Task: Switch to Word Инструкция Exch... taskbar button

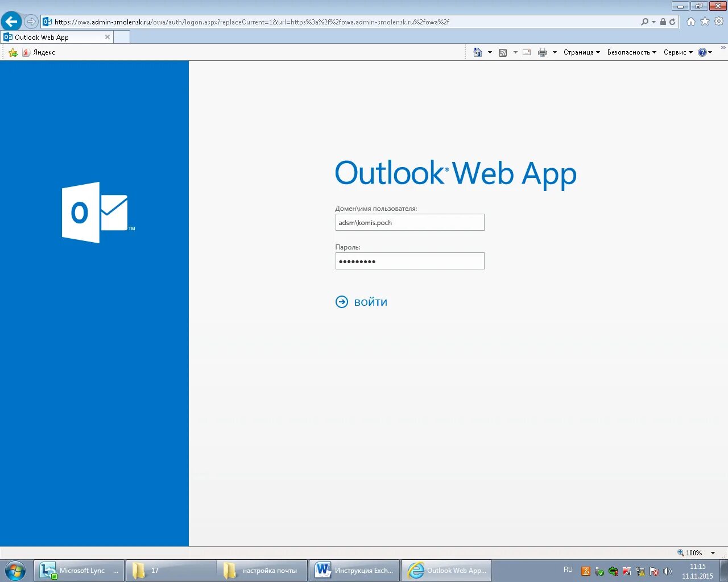Action: pyautogui.click(x=354, y=570)
